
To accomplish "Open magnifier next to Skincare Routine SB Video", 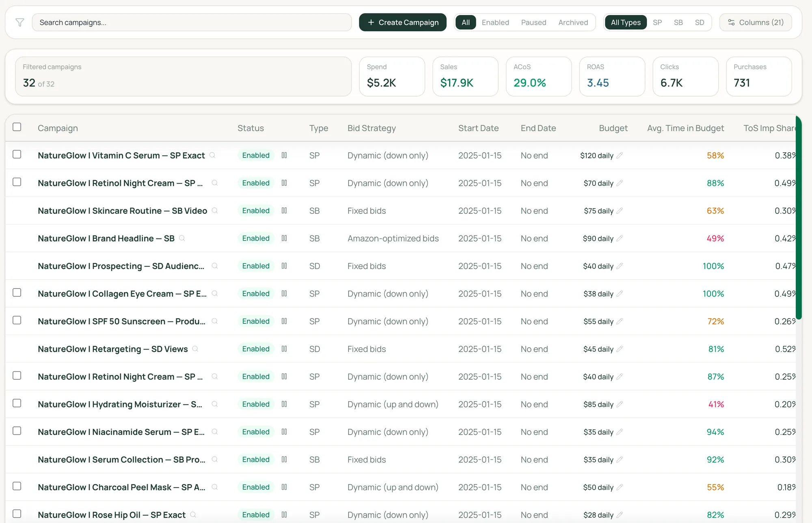I will coord(215,210).
